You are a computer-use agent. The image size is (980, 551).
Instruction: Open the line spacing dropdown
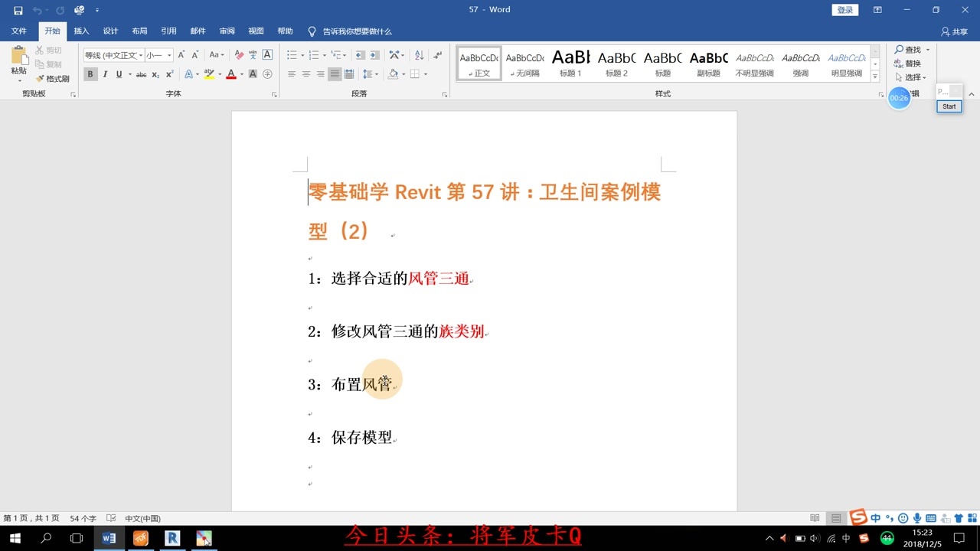pos(371,74)
